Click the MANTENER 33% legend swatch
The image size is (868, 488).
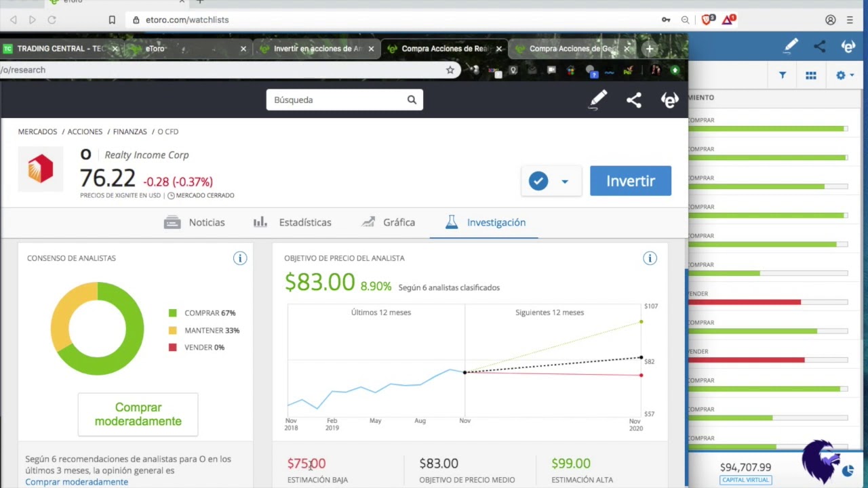172,330
